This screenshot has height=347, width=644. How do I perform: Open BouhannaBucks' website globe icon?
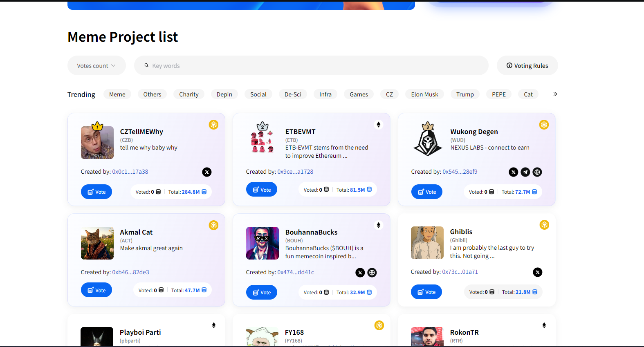pos(372,273)
